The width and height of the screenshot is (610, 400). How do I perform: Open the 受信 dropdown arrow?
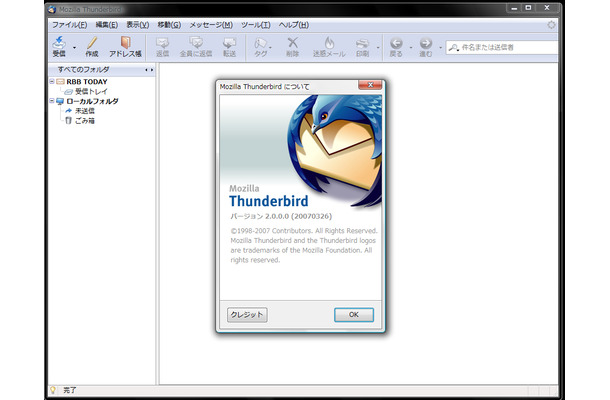coord(74,48)
